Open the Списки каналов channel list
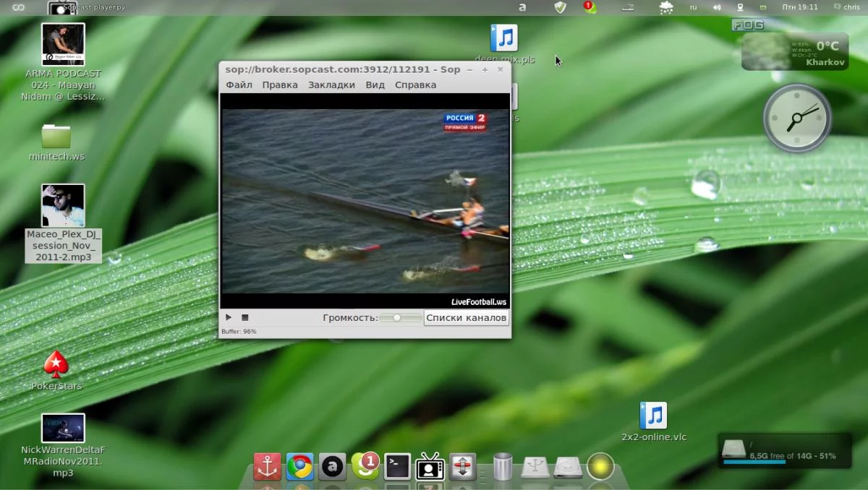 (x=466, y=317)
